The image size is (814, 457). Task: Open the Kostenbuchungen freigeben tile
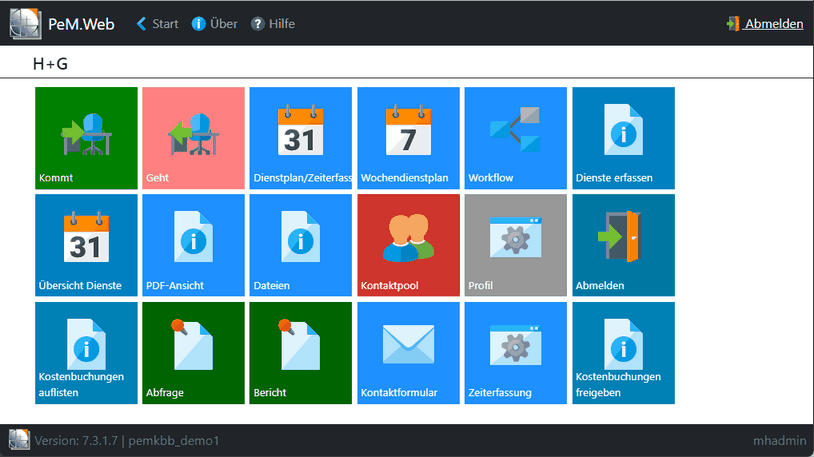coord(623,353)
